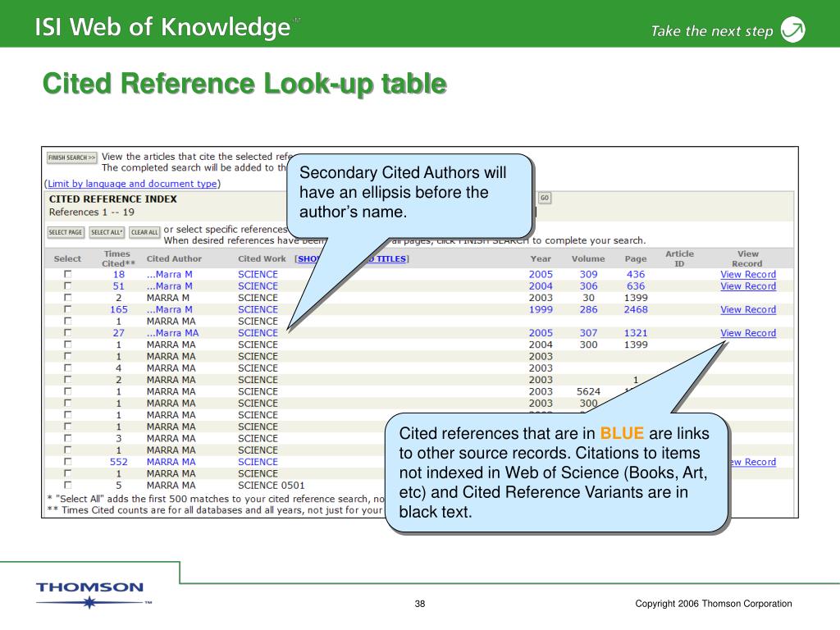Screen dimensions: 840x630
Task: Tick checkbox for row cited 552 times
Action: [x=67, y=461]
